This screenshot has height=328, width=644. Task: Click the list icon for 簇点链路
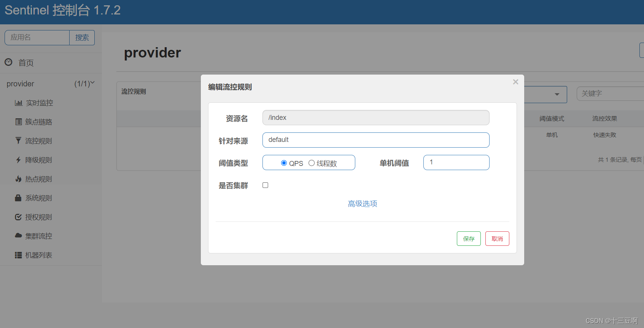(x=18, y=122)
